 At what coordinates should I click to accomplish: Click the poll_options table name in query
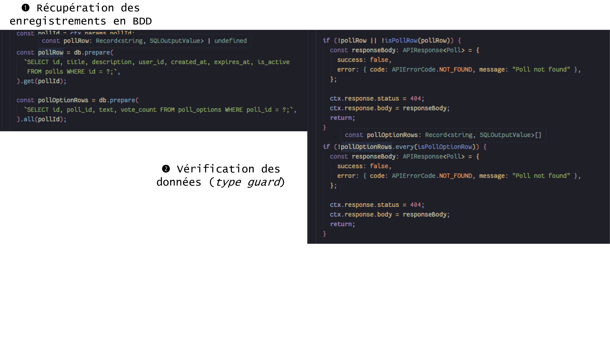point(199,110)
